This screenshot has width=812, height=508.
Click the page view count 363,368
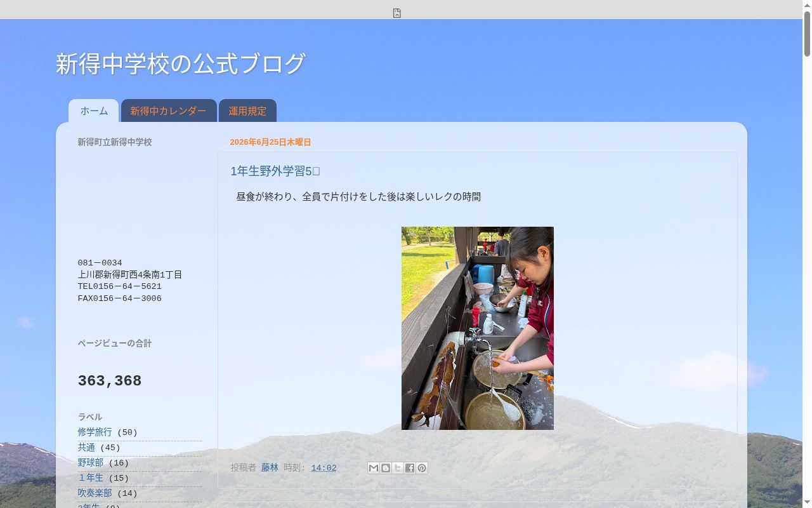[x=110, y=381]
